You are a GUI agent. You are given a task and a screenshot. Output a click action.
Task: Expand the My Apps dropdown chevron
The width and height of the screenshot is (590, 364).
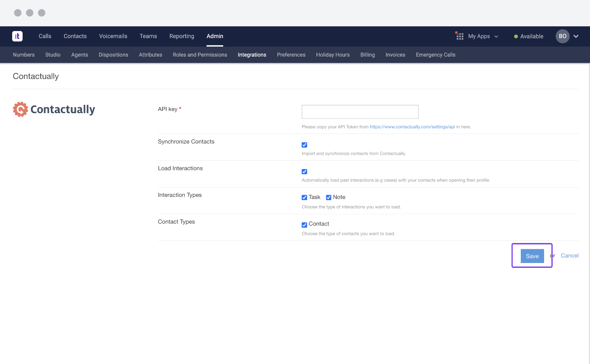(x=496, y=36)
